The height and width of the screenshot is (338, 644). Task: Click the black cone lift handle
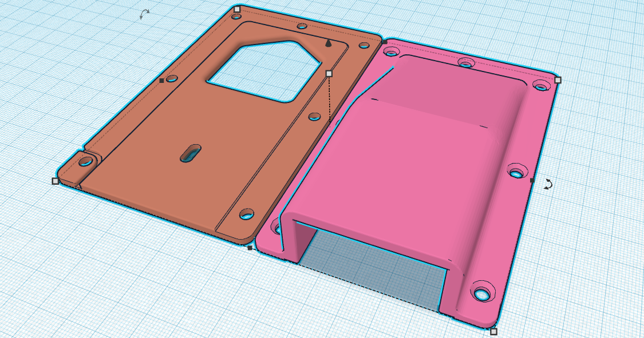pos(328,43)
